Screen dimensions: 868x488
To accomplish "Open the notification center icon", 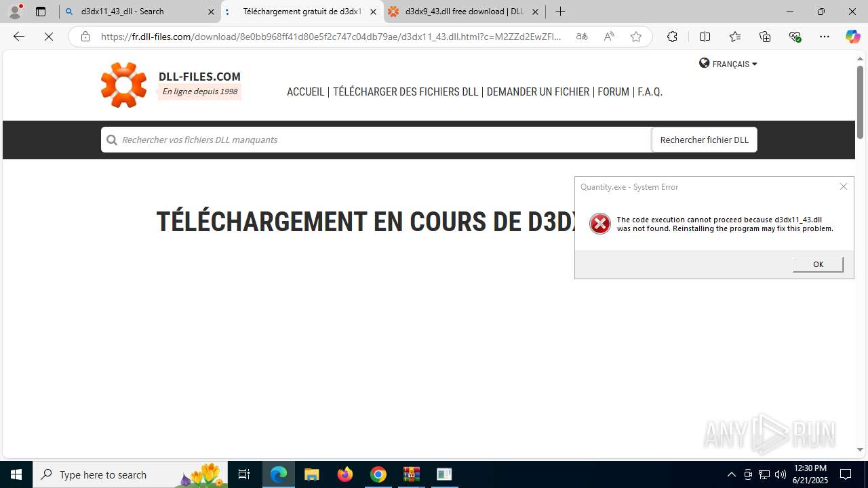I will click(x=846, y=474).
